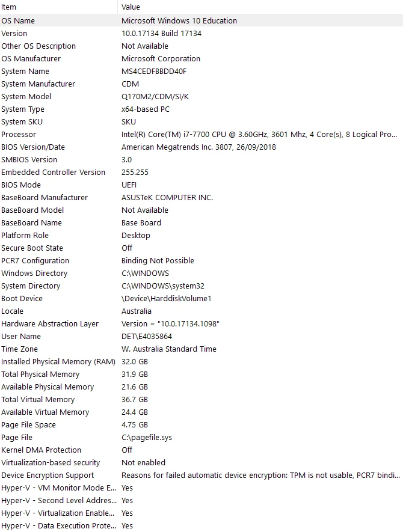Select 'Desktop' platform role value
This screenshot has width=403, height=532.
click(x=136, y=235)
